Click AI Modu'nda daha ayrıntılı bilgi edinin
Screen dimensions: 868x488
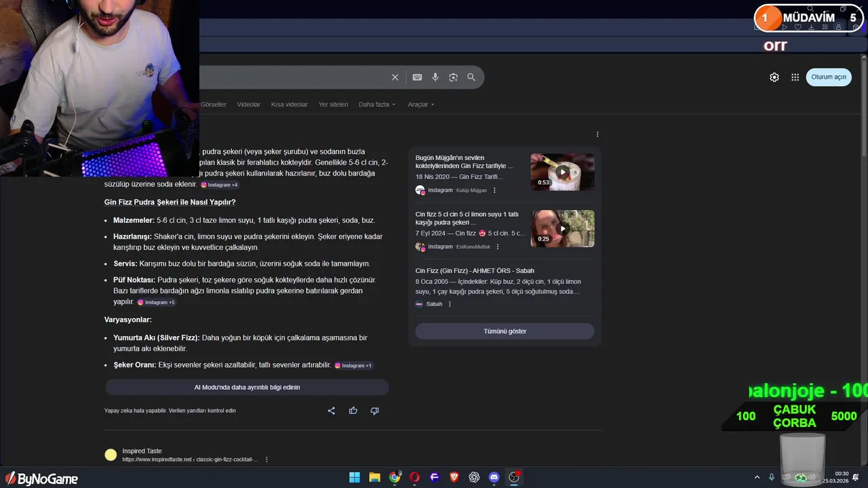(x=247, y=387)
